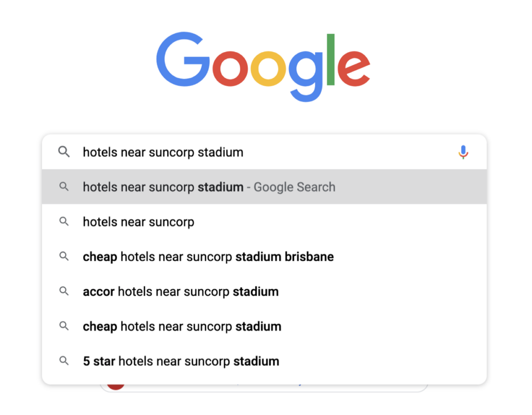Screen dimensions: 532x415
Task: Focus the search text input field
Action: pos(260,152)
